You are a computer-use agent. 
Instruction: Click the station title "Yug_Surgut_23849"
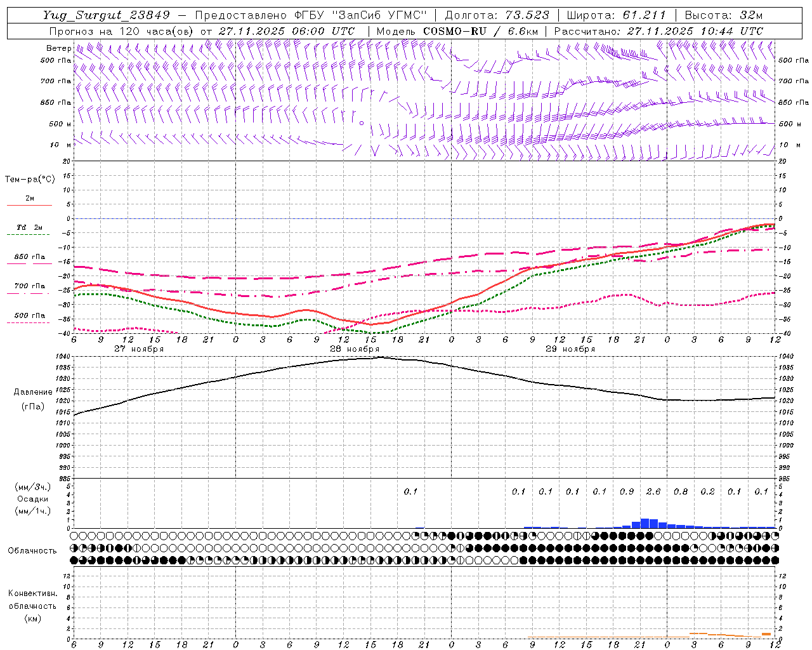(x=107, y=15)
